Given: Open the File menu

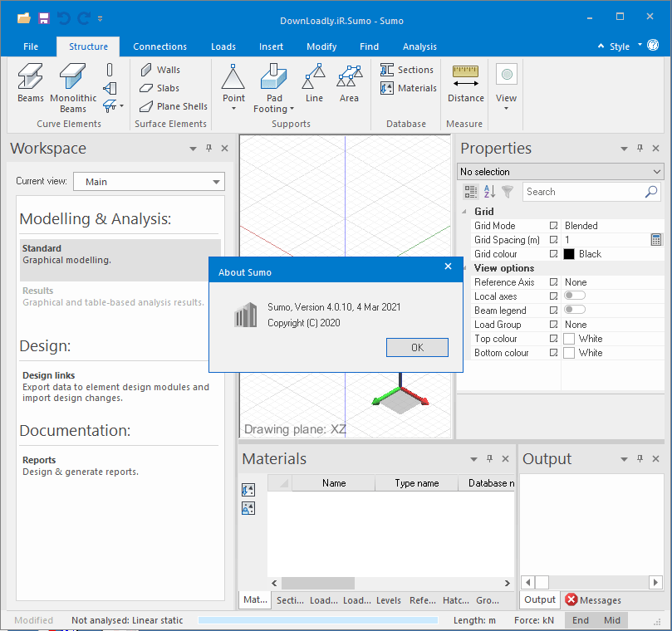Looking at the screenshot, I should click(31, 46).
